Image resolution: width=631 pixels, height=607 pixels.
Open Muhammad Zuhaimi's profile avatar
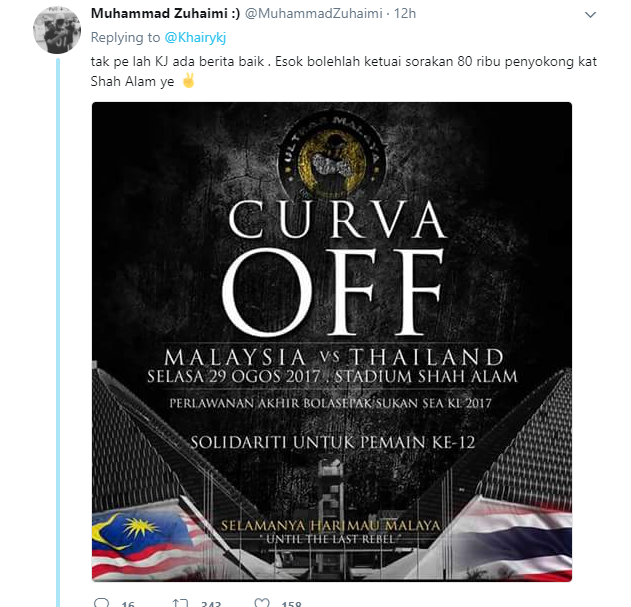coord(57,30)
